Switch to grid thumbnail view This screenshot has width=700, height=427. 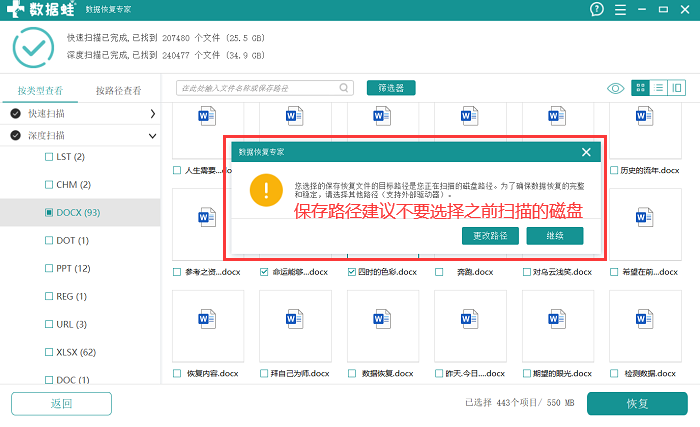pos(640,88)
